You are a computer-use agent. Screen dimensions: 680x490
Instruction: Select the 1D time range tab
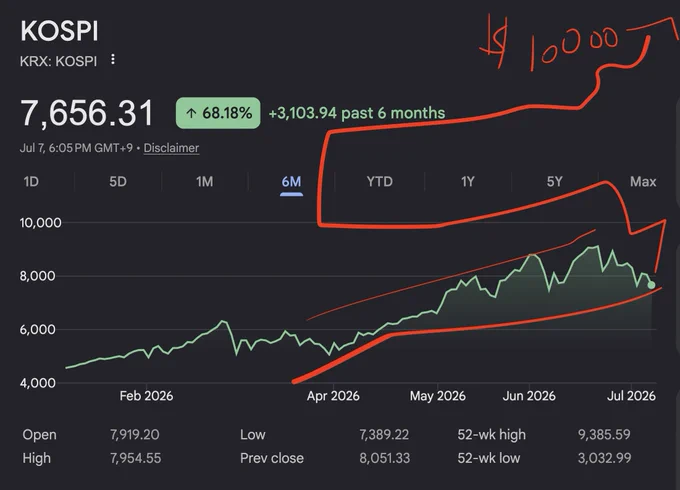click(x=31, y=181)
